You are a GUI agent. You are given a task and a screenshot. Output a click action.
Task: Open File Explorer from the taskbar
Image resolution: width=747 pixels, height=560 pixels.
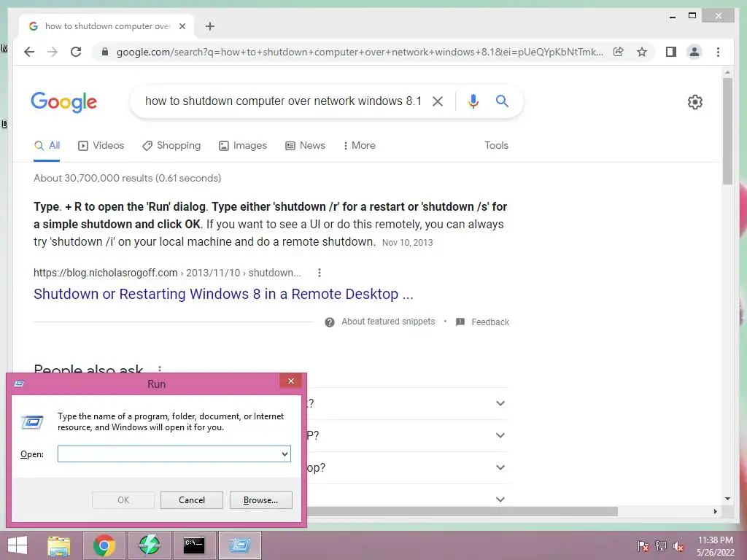click(x=59, y=545)
